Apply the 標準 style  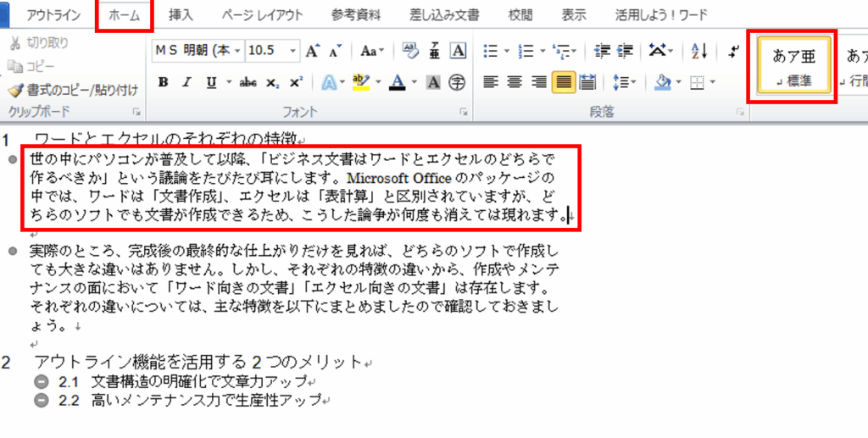(x=793, y=66)
